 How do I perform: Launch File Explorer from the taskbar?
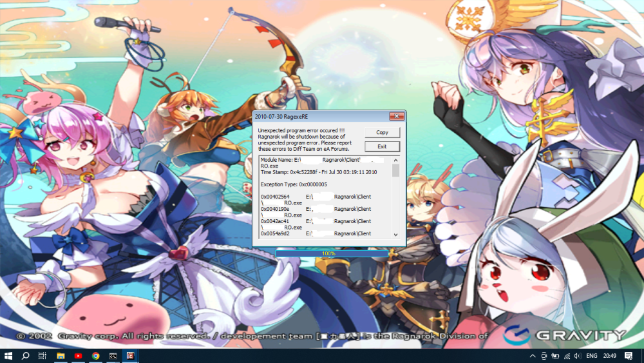click(x=61, y=355)
